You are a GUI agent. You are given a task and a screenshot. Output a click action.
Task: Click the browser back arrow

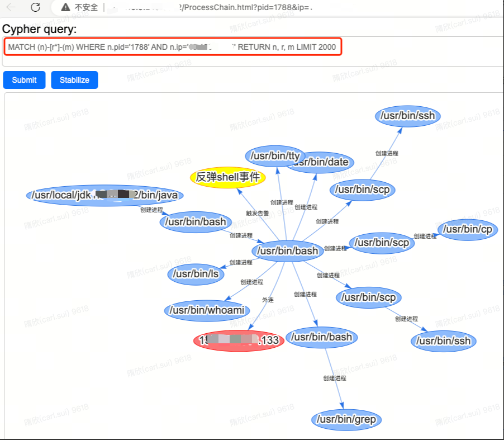[x=11, y=7]
